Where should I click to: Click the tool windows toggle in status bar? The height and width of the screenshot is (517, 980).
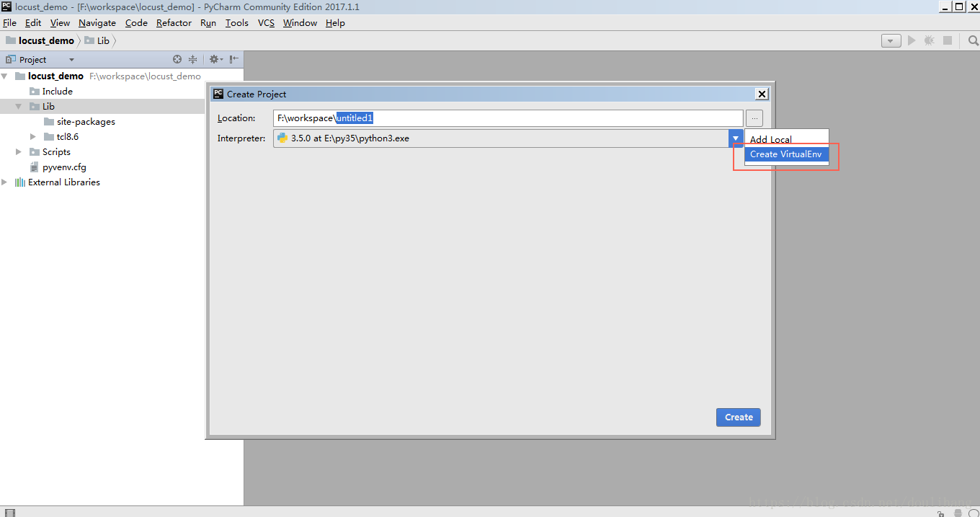coord(9,513)
